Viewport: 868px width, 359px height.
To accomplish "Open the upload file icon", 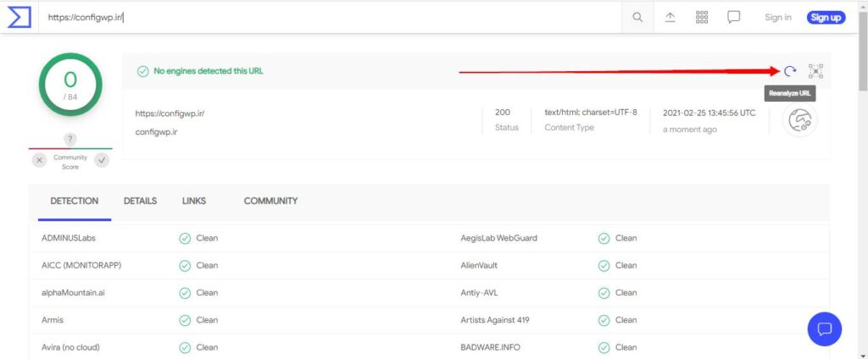I will pyautogui.click(x=670, y=17).
